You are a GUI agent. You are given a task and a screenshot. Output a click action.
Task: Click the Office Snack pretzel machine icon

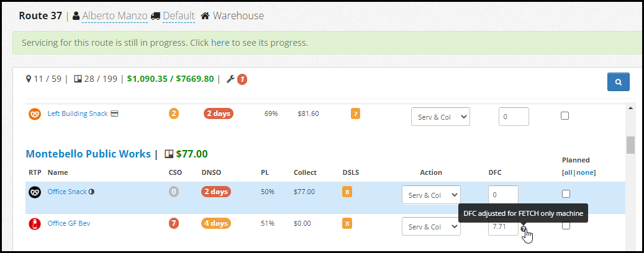pos(35,192)
